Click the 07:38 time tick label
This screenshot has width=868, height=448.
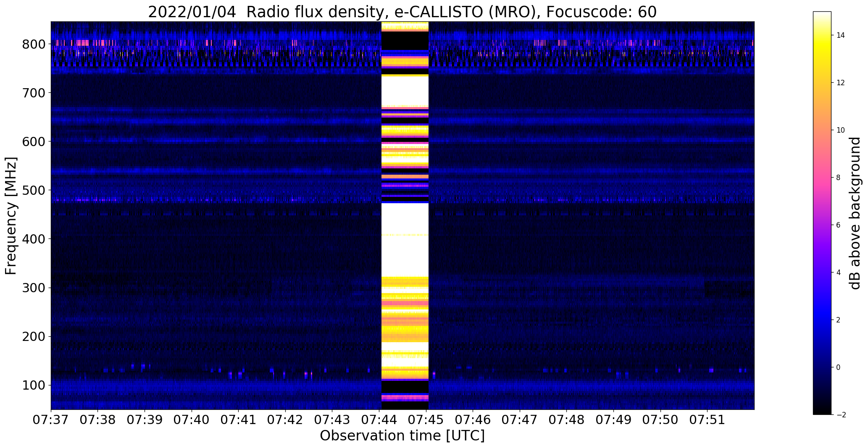[x=98, y=420]
